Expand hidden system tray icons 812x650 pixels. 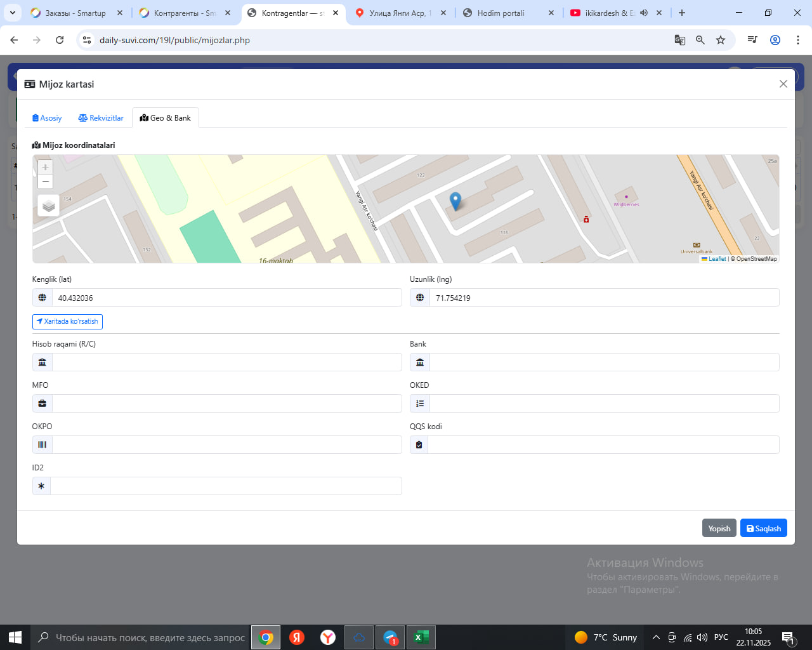pyautogui.click(x=656, y=637)
